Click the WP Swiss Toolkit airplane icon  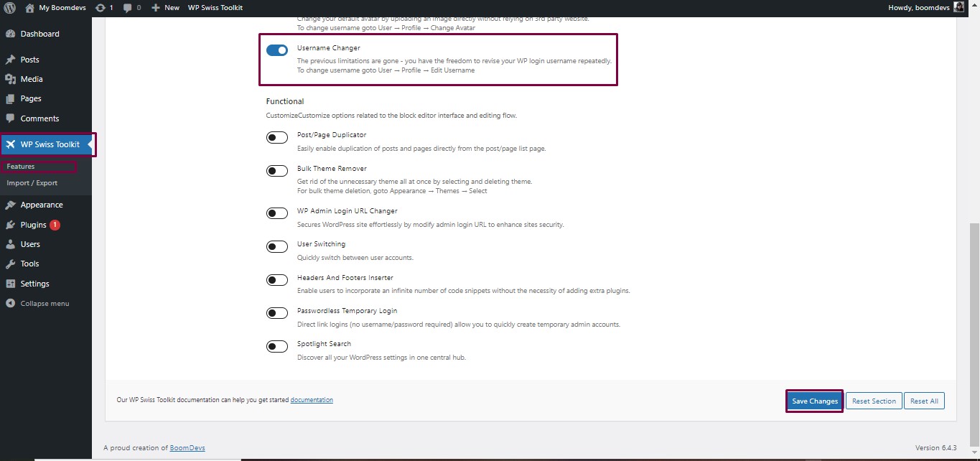coord(10,144)
